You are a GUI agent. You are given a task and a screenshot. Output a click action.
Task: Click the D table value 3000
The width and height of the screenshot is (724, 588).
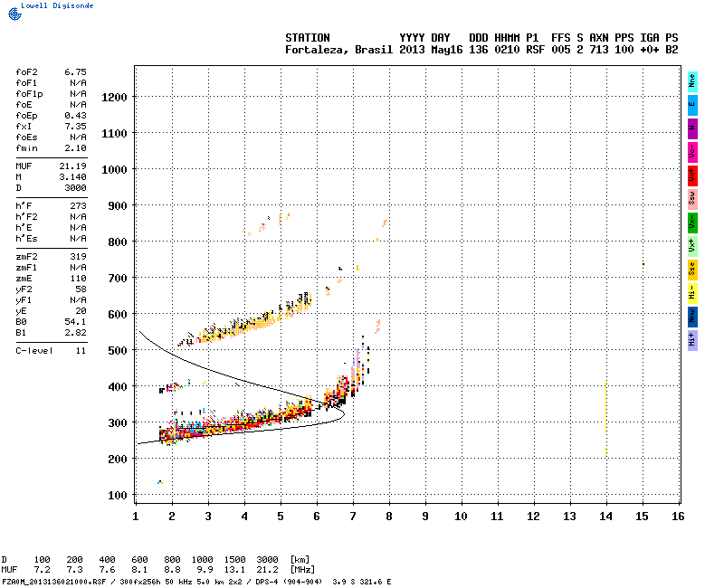click(267, 560)
